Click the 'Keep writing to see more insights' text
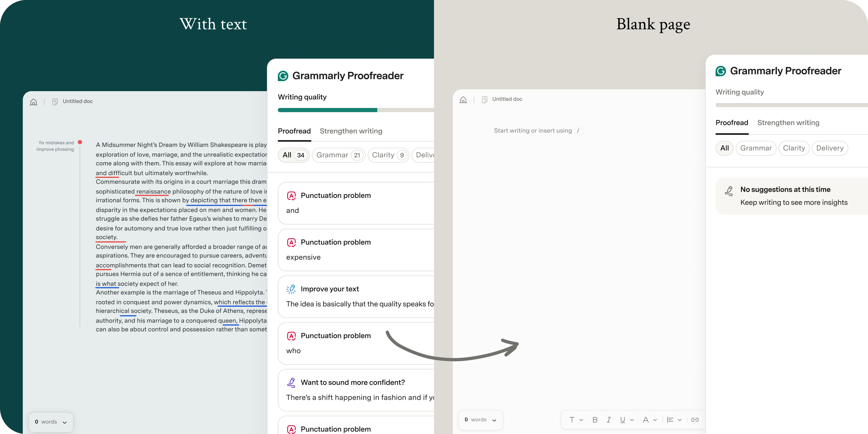The width and height of the screenshot is (868, 434). pyautogui.click(x=793, y=203)
